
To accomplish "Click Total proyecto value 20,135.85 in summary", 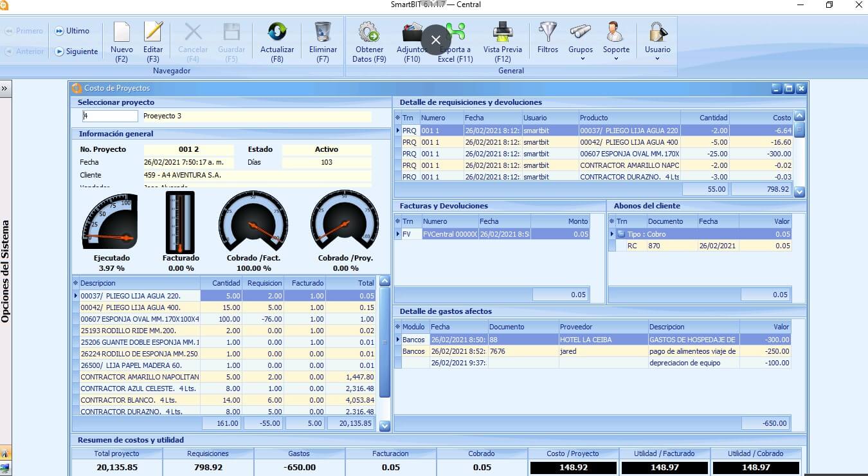I will pos(116,468).
